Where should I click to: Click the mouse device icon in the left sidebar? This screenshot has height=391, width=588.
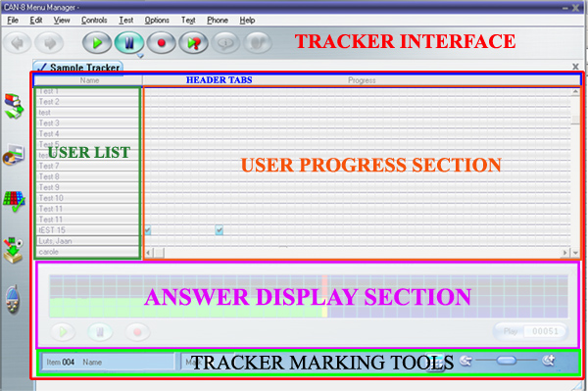(13, 300)
